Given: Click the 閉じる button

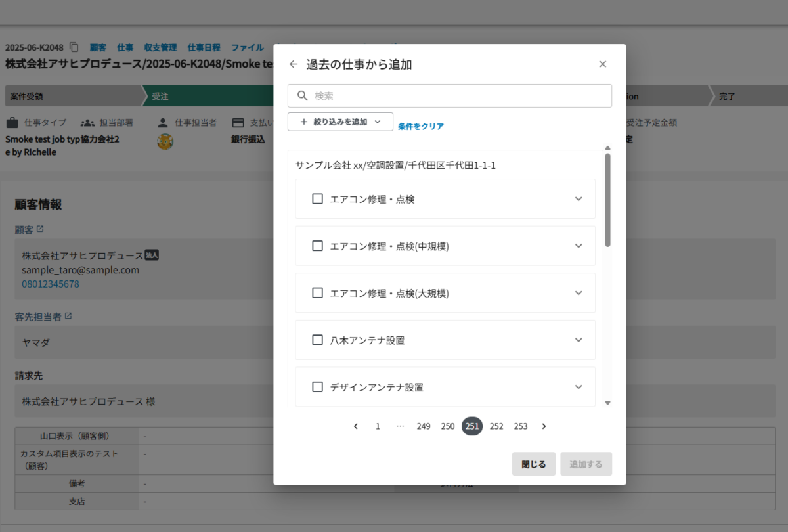Looking at the screenshot, I should tap(534, 464).
